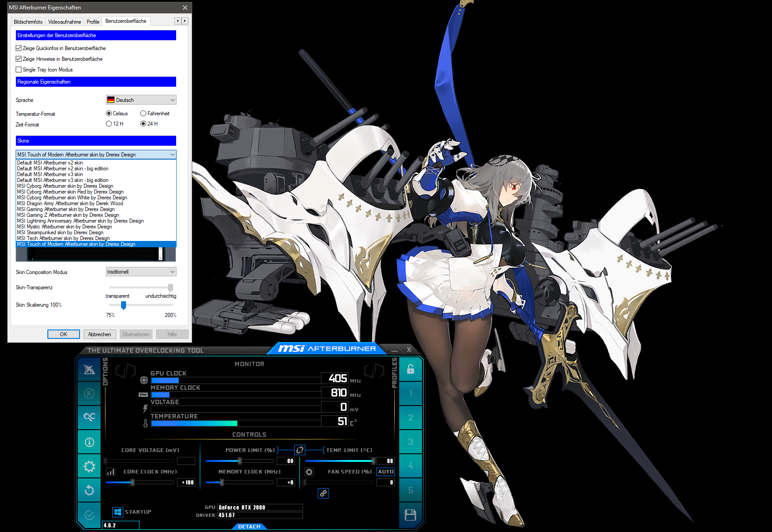Image resolution: width=772 pixels, height=532 pixels.
Task: Choose the 12 H time format
Action: (109, 124)
